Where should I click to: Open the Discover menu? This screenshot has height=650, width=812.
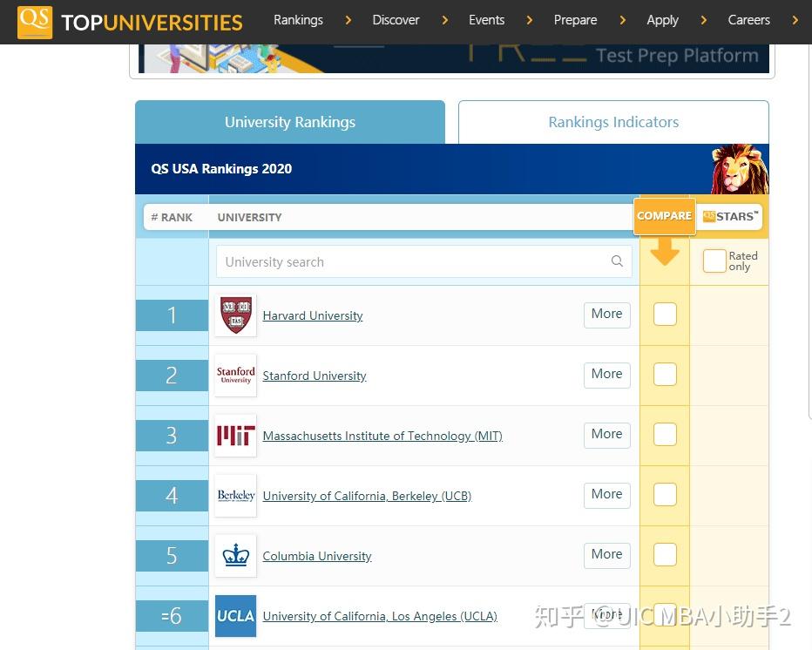396,20
